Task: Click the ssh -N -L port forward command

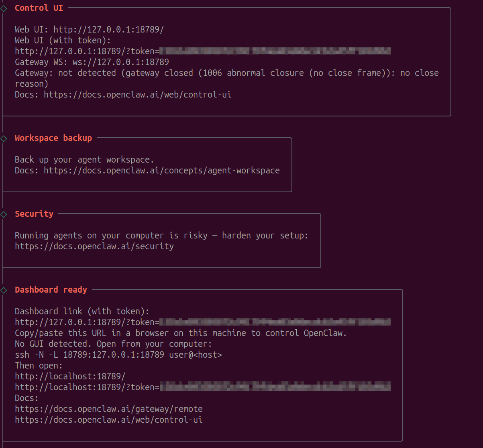Action: 118,355
